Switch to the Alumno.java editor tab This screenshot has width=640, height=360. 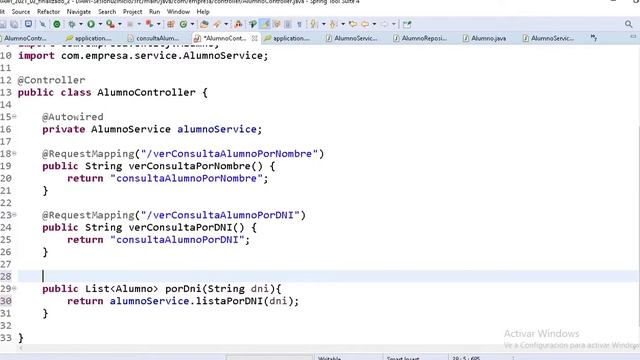(x=484, y=38)
